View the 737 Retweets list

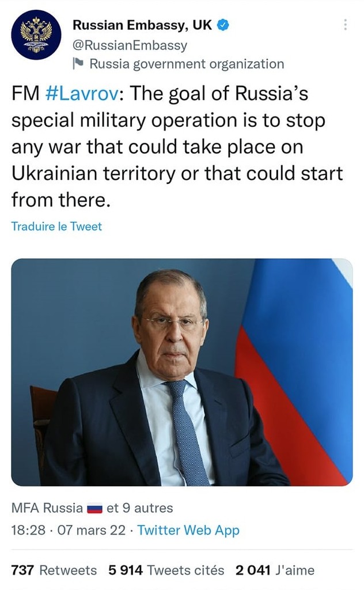point(54,570)
